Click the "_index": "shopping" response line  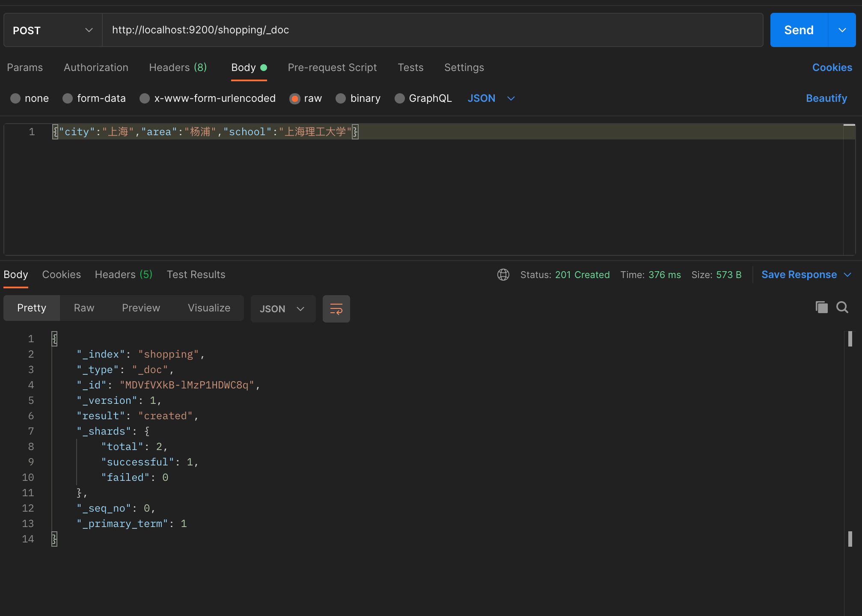coord(141,354)
